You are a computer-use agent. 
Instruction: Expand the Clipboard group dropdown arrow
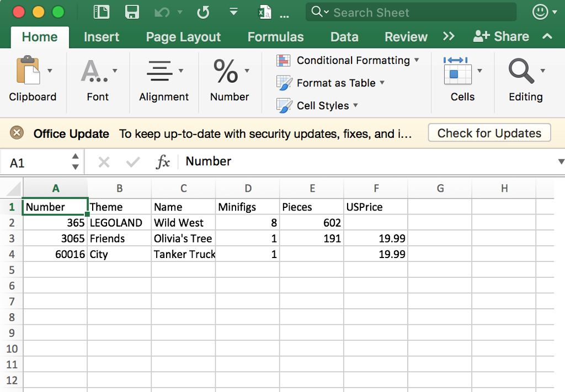tap(50, 71)
